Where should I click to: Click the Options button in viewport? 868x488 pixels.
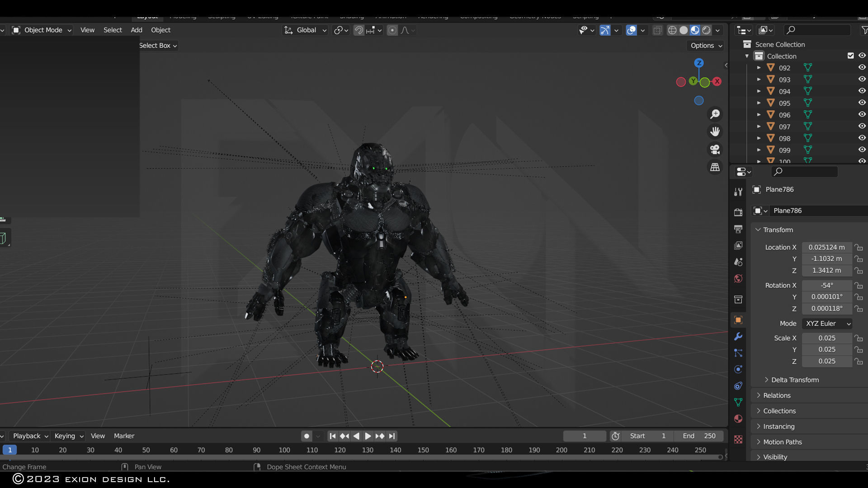coord(706,46)
